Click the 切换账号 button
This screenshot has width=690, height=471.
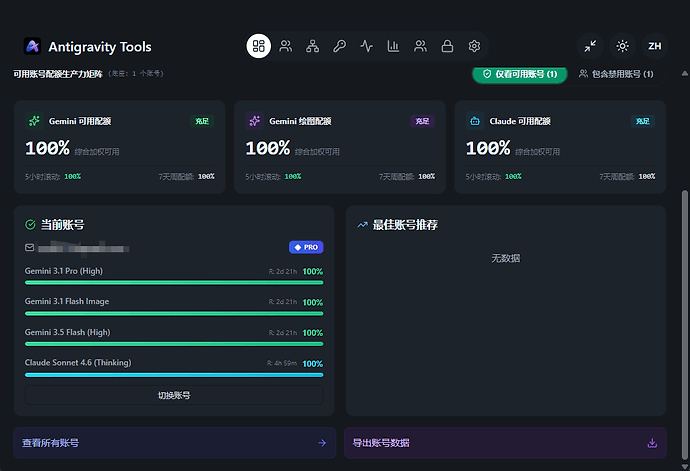point(174,395)
